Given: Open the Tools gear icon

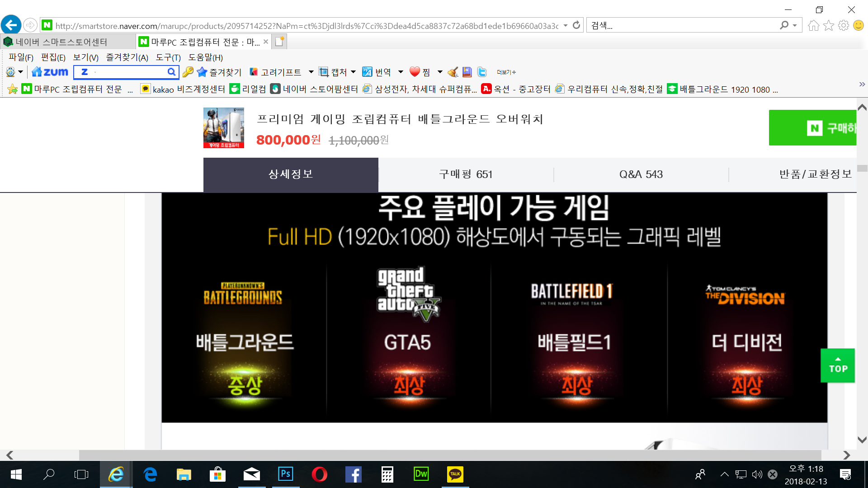Looking at the screenshot, I should tap(844, 26).
